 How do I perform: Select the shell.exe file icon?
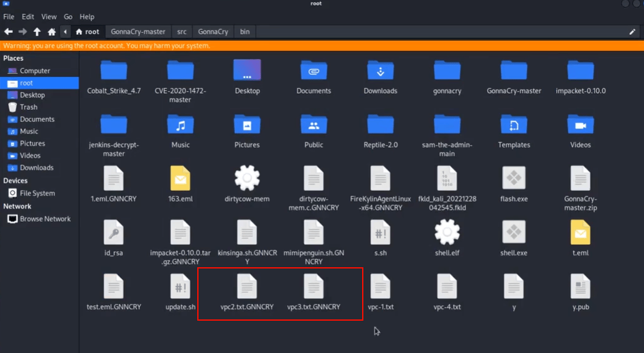pos(514,232)
